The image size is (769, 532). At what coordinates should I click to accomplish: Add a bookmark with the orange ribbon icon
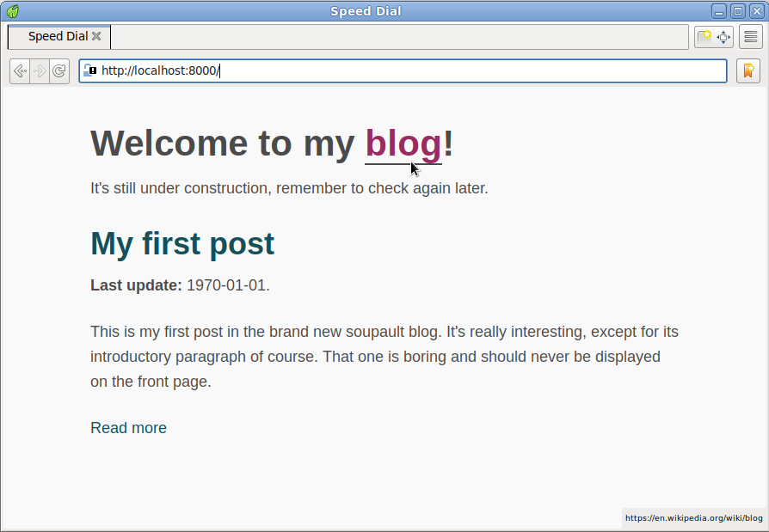tap(747, 71)
